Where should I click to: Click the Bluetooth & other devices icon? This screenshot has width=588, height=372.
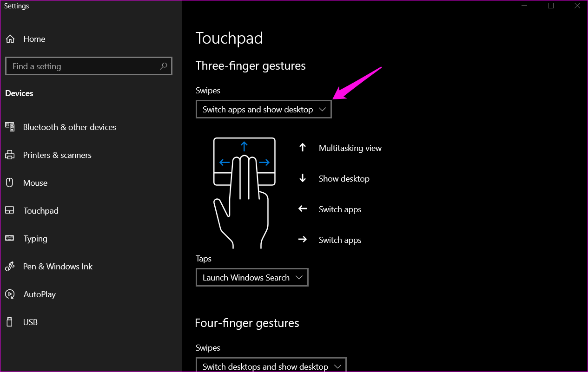coord(10,127)
